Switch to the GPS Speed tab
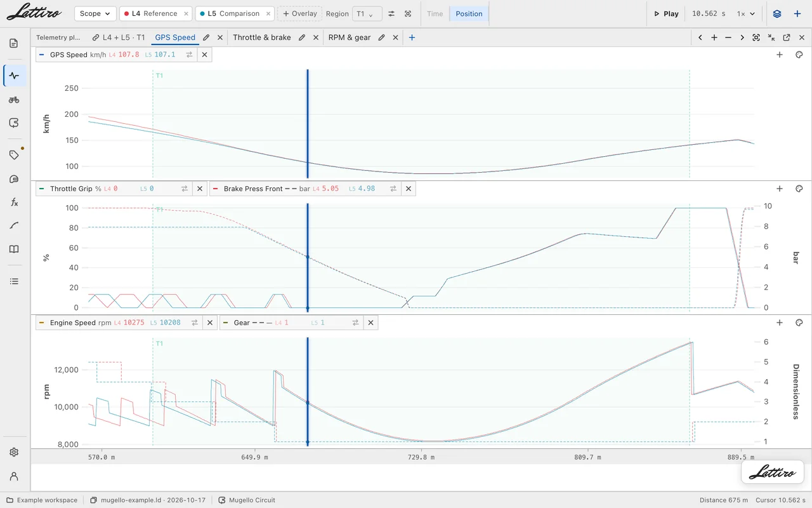The height and width of the screenshot is (508, 812). (x=175, y=37)
